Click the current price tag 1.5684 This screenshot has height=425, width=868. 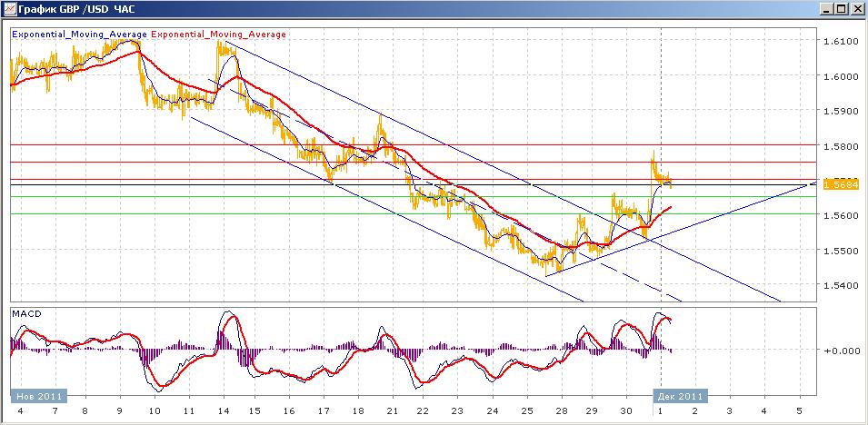pos(841,184)
